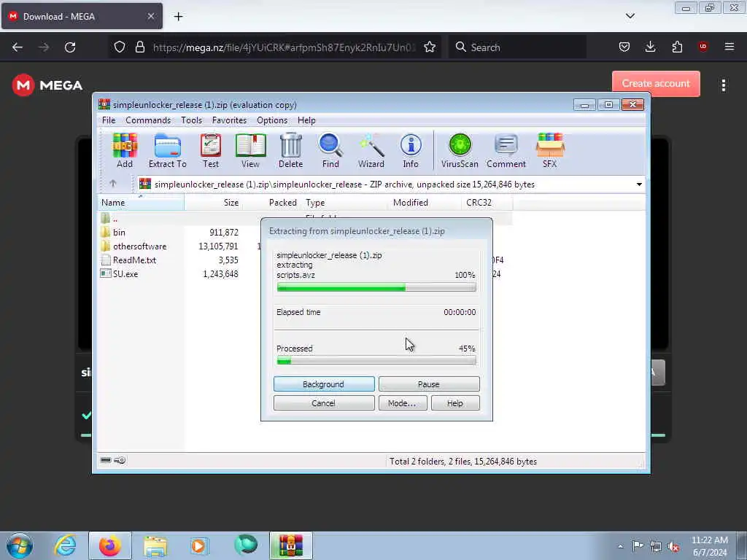Select the parent folder ".." row
The width and height of the screenshot is (747, 560).
[305, 219]
